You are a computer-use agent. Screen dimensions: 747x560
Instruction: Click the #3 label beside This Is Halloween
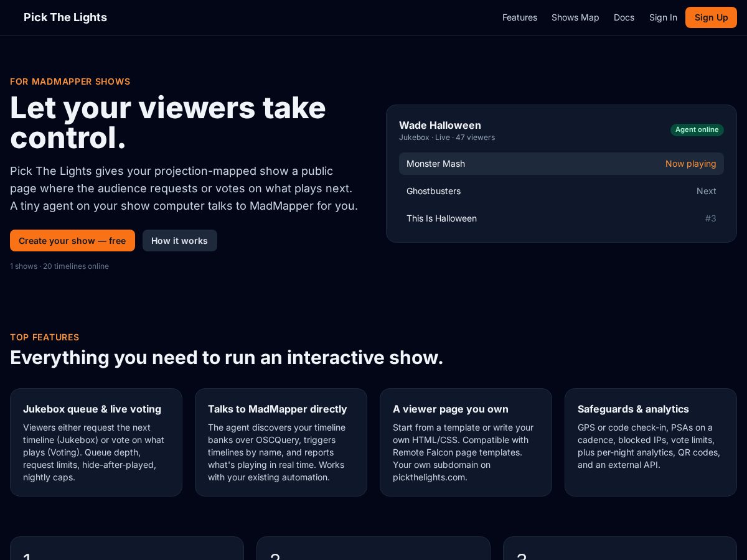pos(711,218)
